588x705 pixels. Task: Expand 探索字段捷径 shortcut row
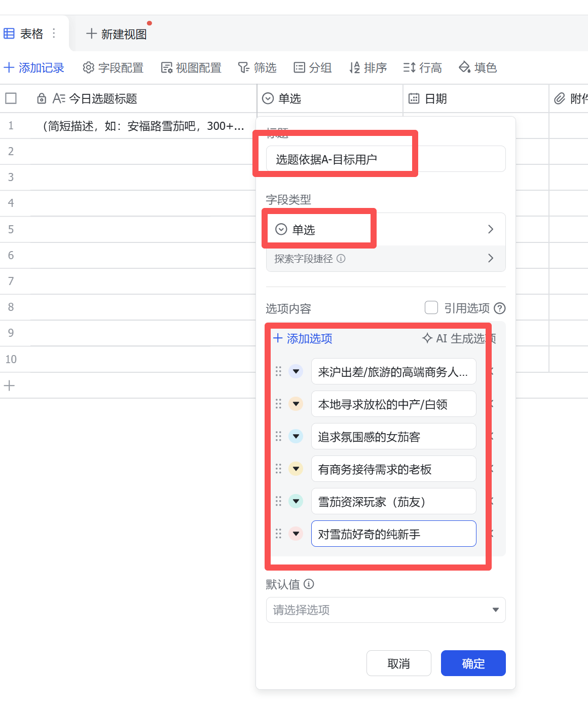[385, 259]
